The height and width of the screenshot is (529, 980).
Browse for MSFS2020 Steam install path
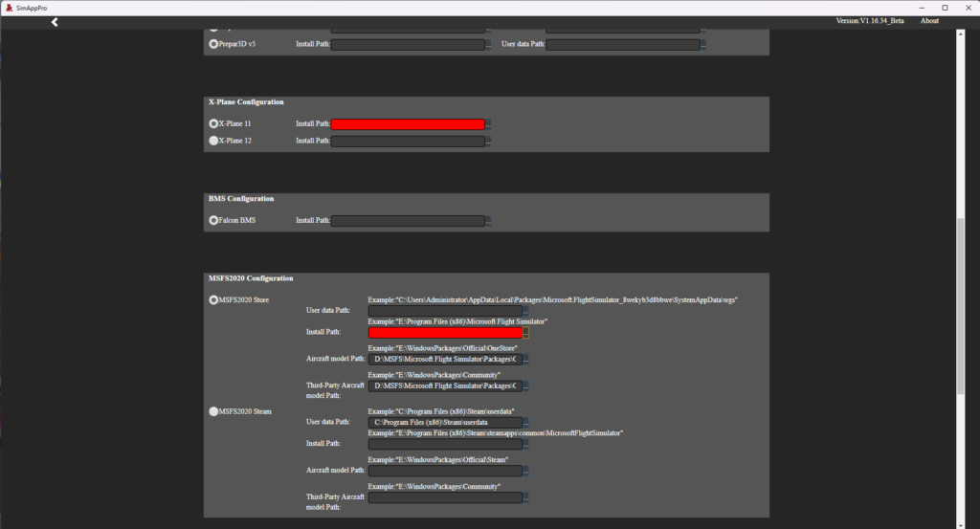click(x=525, y=445)
